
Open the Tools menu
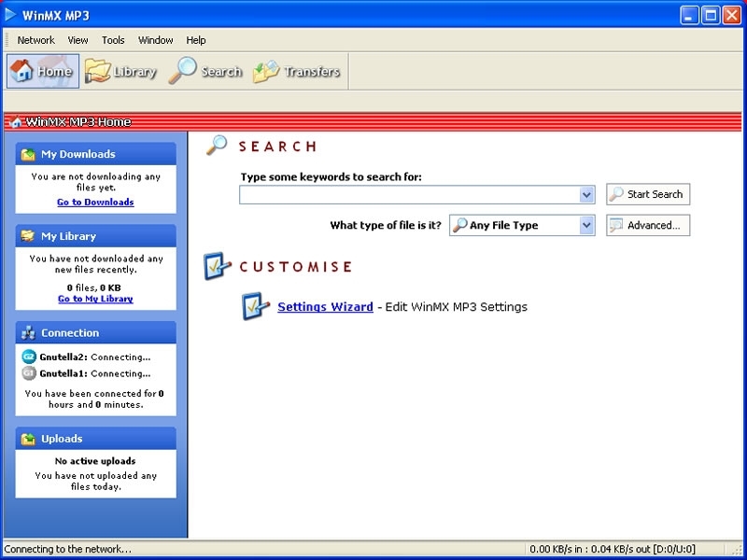pyautogui.click(x=113, y=40)
